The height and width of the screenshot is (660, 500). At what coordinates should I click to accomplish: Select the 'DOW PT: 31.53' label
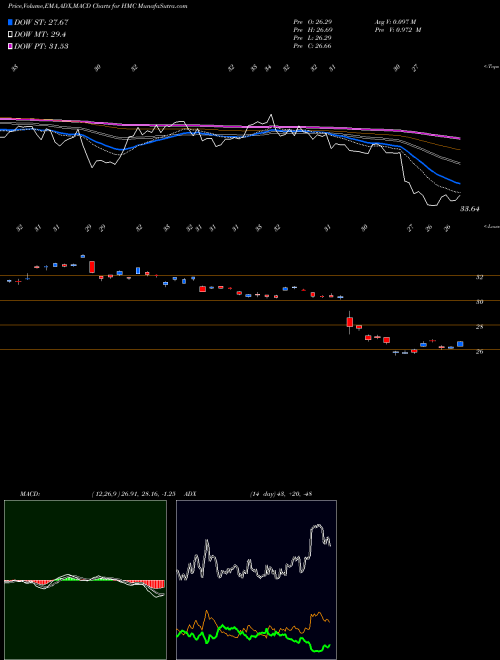[41, 46]
